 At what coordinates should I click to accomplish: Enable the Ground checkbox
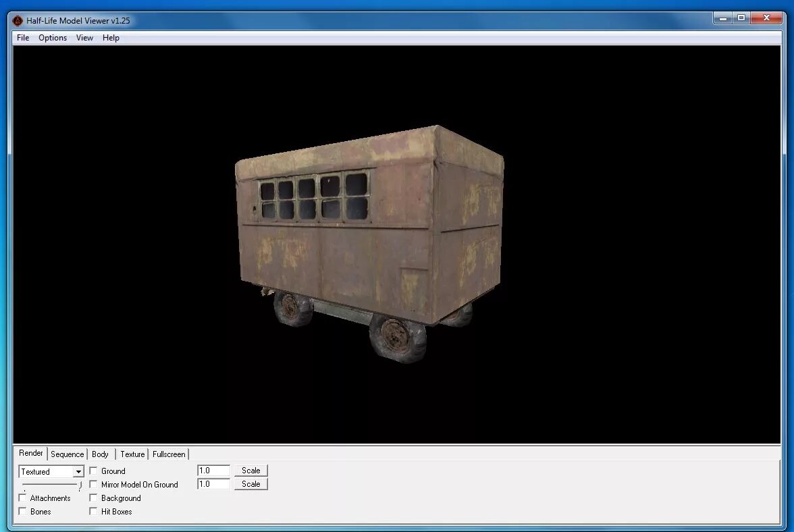pyautogui.click(x=93, y=471)
